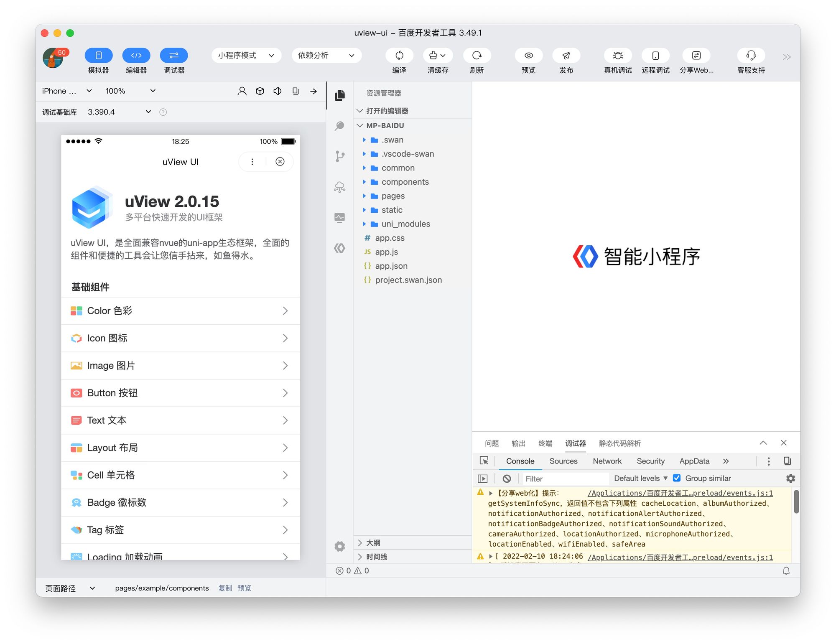Collapse the MP-BAIDU project tree
This screenshot has width=836, height=644.
click(413, 125)
